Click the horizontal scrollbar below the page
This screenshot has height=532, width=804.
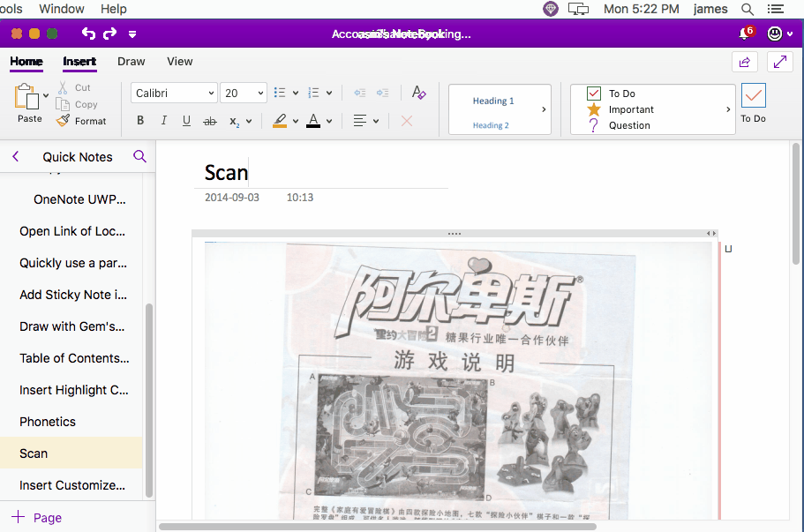pyautogui.click(x=378, y=527)
